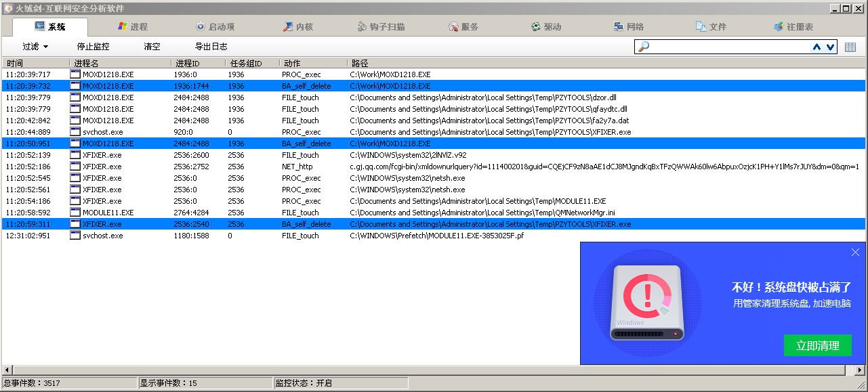This screenshot has height=392, width=868.
Task: Close the disk-full cleanup popup
Action: (855, 252)
